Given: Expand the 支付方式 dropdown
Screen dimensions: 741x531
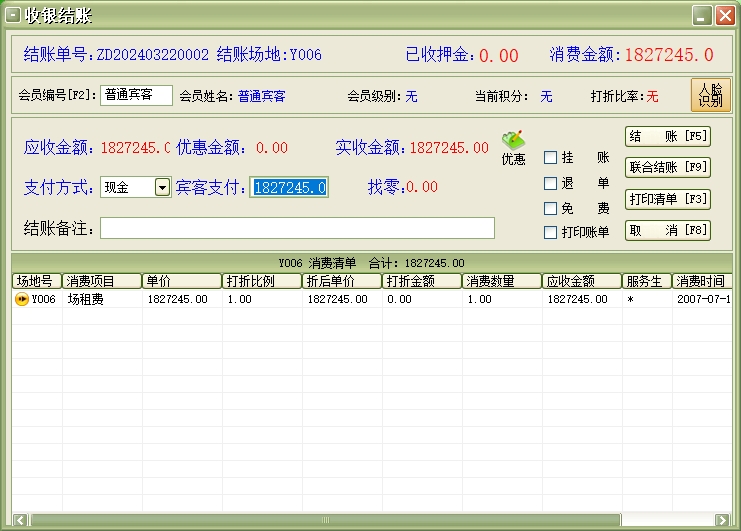Looking at the screenshot, I should (162, 187).
